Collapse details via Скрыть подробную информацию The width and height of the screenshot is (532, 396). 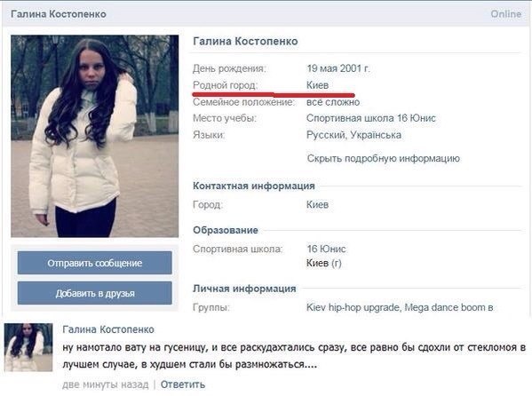(x=384, y=158)
